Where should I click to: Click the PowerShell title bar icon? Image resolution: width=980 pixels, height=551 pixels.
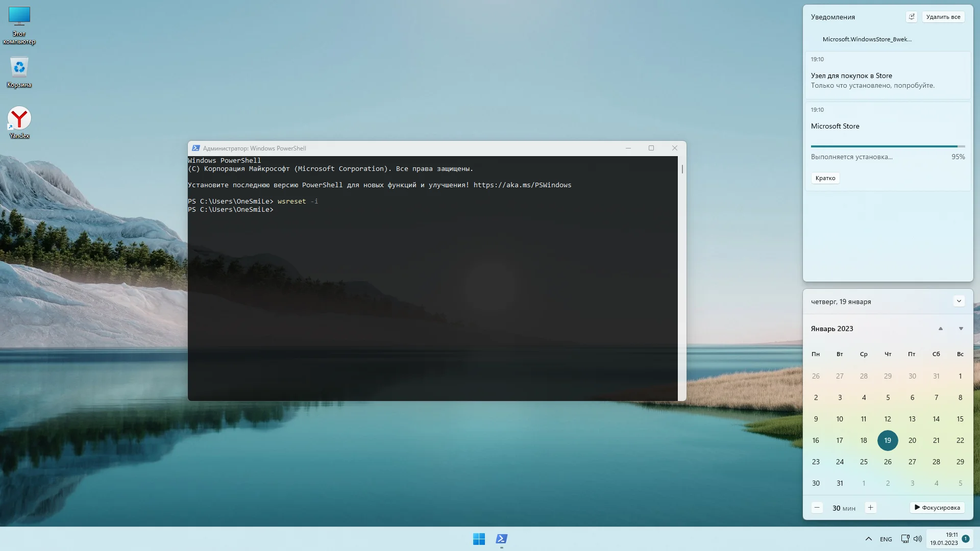[x=195, y=148]
